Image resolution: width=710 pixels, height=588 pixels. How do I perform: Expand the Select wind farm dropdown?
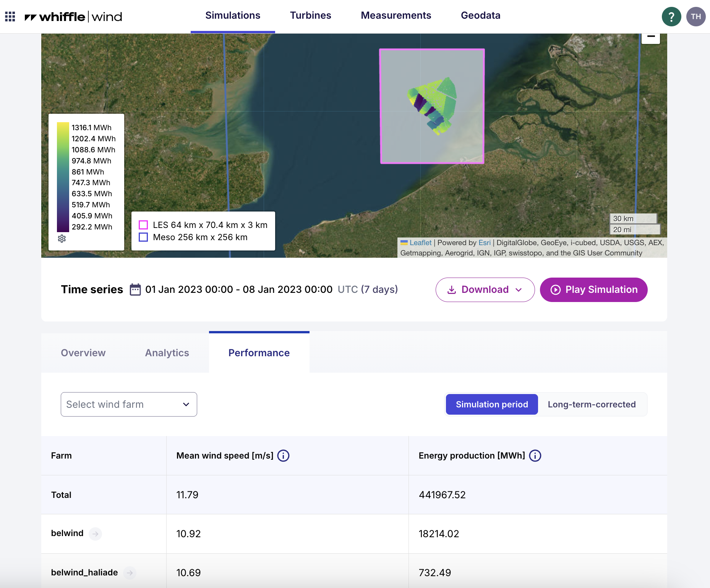[x=129, y=404]
